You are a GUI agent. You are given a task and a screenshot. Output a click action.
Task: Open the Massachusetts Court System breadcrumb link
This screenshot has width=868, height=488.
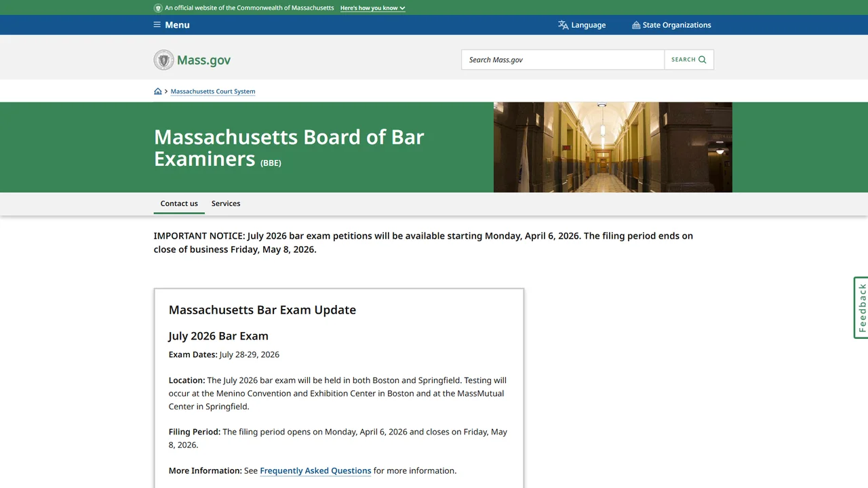(213, 91)
